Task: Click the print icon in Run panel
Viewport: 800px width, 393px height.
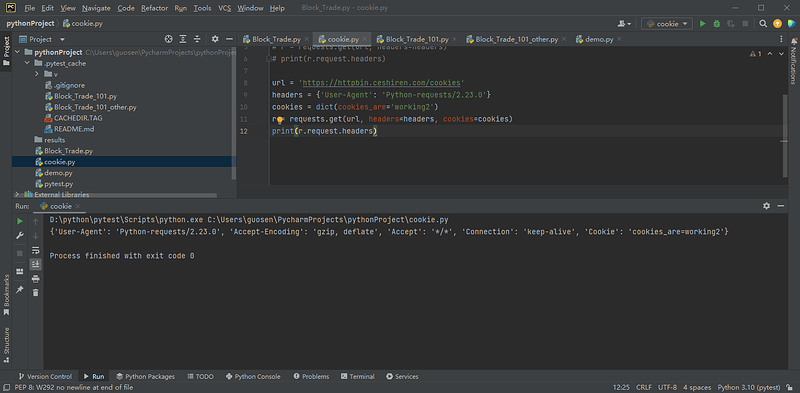Action: pos(36,279)
